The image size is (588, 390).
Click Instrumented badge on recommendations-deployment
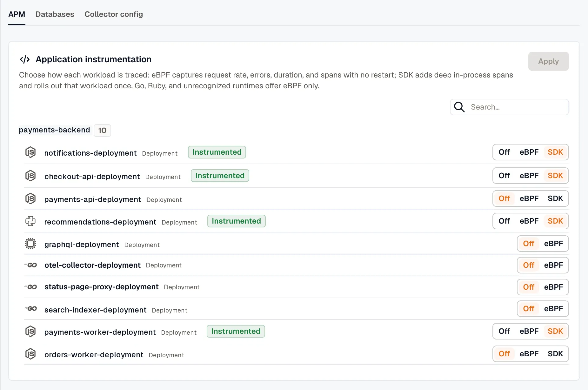point(237,221)
